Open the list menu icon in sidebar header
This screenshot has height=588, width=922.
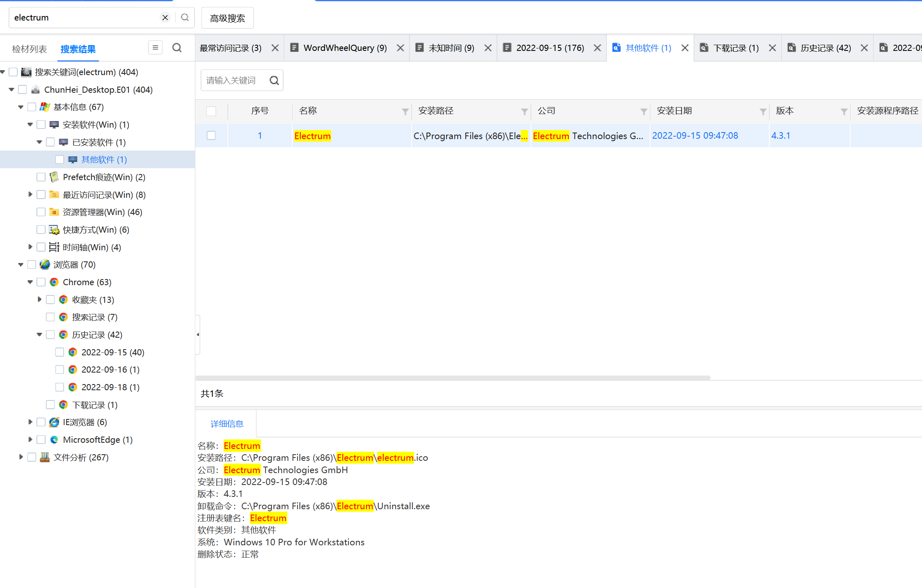(155, 48)
